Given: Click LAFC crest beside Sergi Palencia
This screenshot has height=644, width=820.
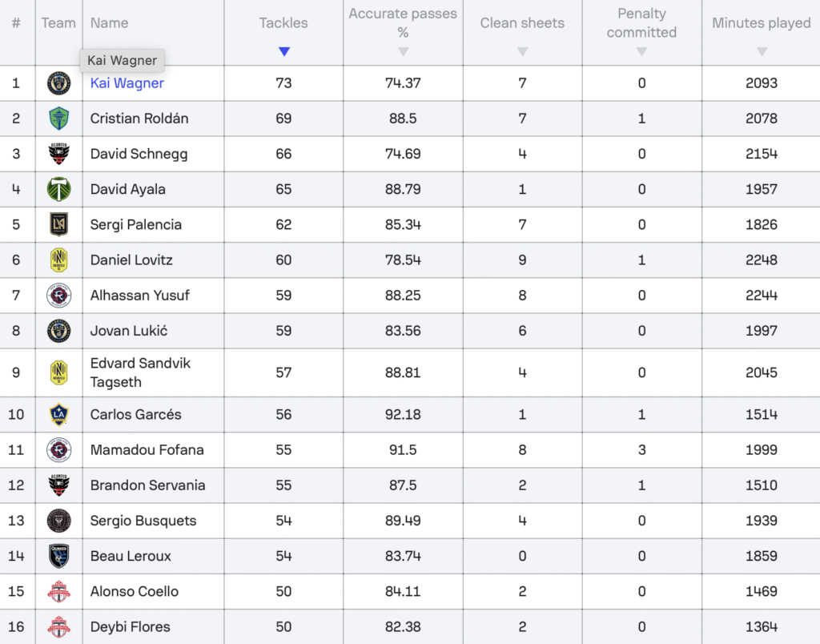Looking at the screenshot, I should point(58,224).
